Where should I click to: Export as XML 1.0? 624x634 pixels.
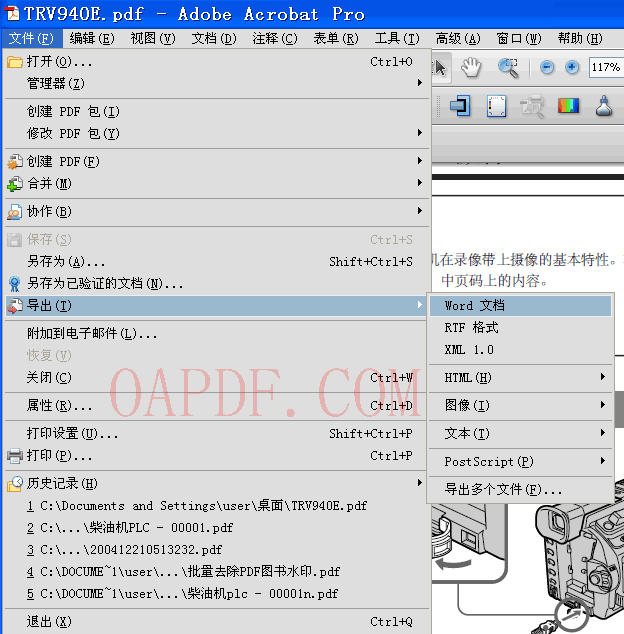tap(520, 350)
